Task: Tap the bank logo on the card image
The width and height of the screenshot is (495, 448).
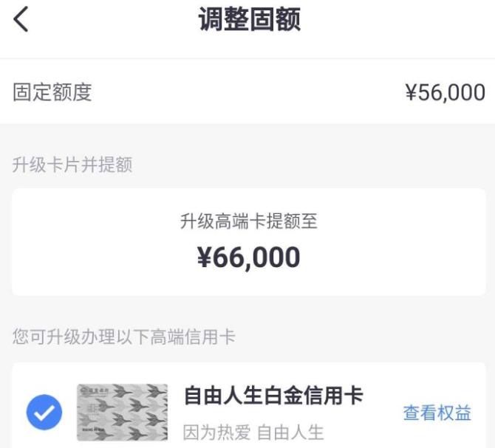Action: pos(95,391)
